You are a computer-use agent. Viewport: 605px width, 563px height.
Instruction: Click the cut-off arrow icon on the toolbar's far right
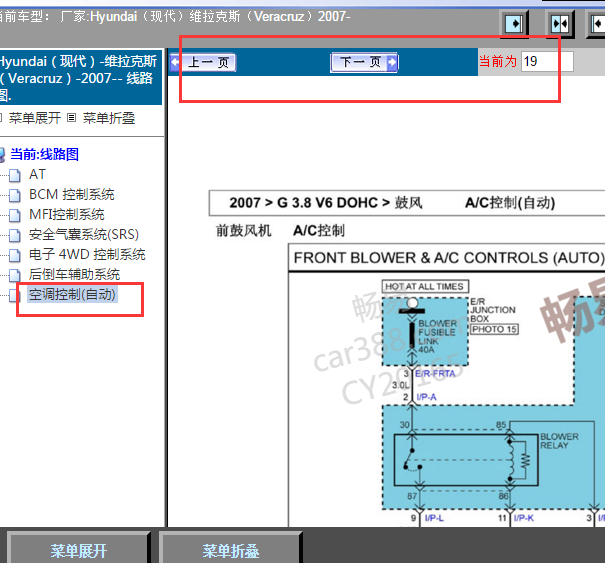[x=597, y=24]
